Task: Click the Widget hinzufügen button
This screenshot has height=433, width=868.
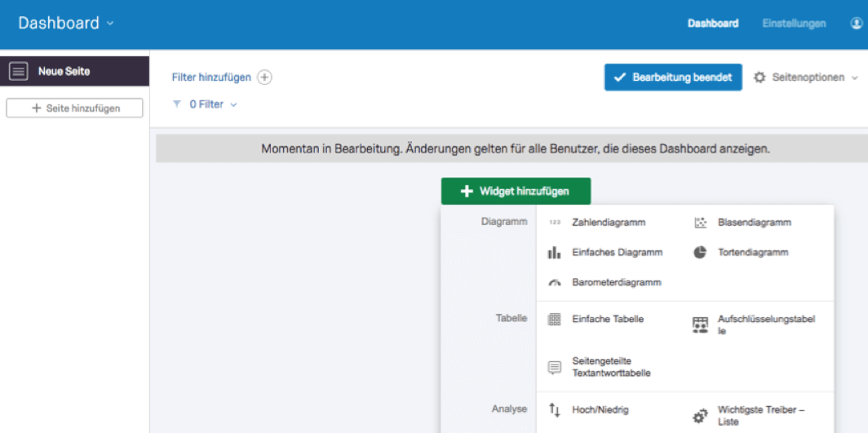Action: [516, 192]
